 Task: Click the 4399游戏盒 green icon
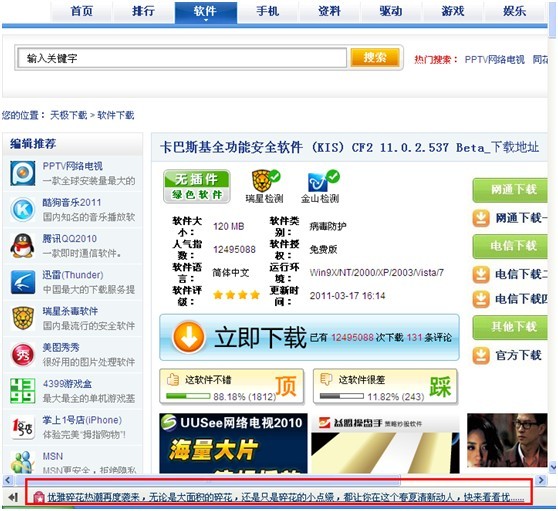pyautogui.click(x=22, y=391)
